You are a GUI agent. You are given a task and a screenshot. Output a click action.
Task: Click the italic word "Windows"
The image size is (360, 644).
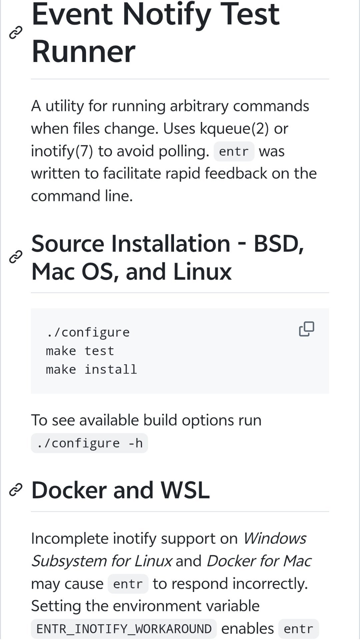274,538
